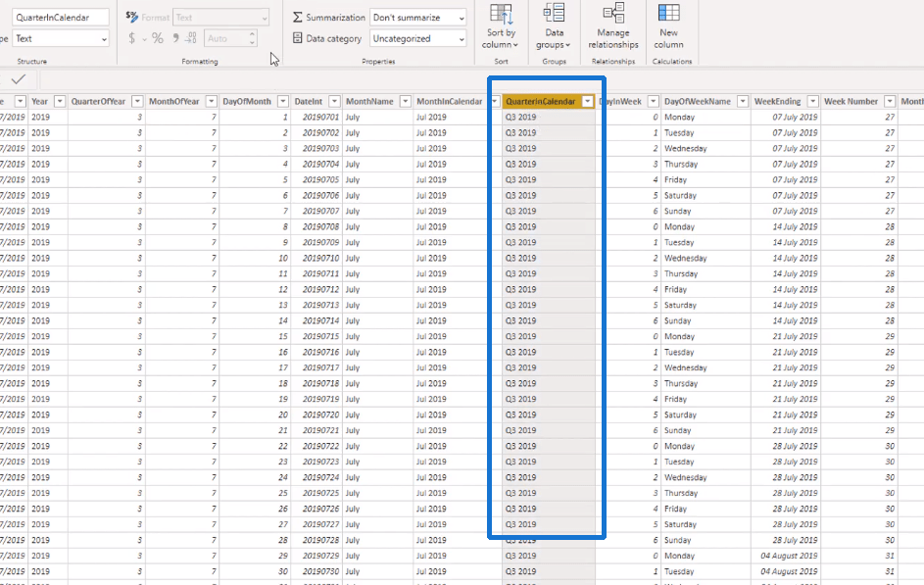Commit formula with the checkmark icon
The height and width of the screenshot is (585, 924).
pyautogui.click(x=19, y=79)
